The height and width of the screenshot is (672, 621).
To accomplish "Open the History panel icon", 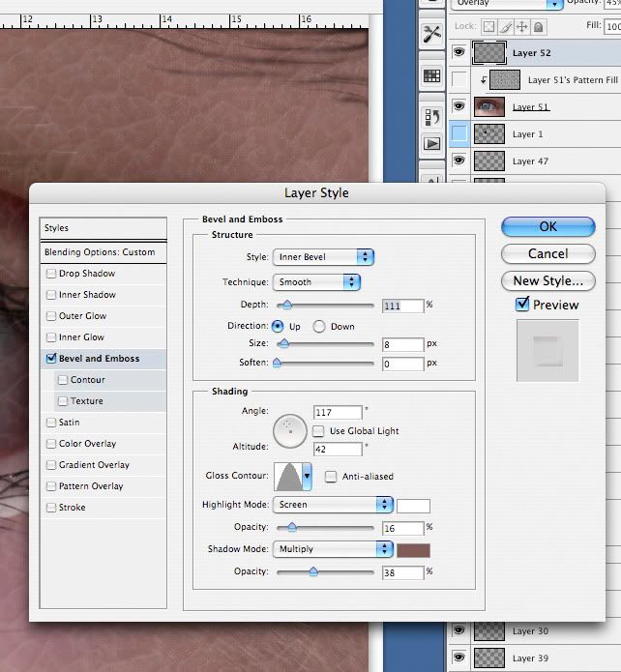I will pos(431,117).
